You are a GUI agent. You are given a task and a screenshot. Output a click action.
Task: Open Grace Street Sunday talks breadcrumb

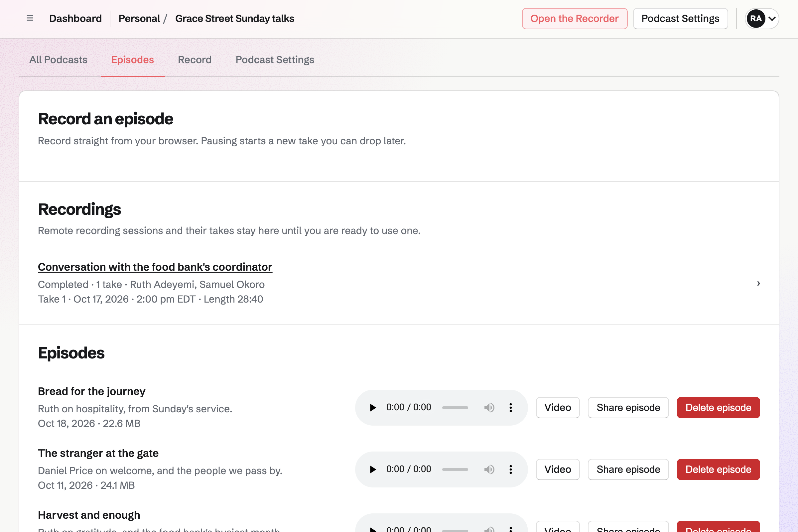click(x=234, y=18)
